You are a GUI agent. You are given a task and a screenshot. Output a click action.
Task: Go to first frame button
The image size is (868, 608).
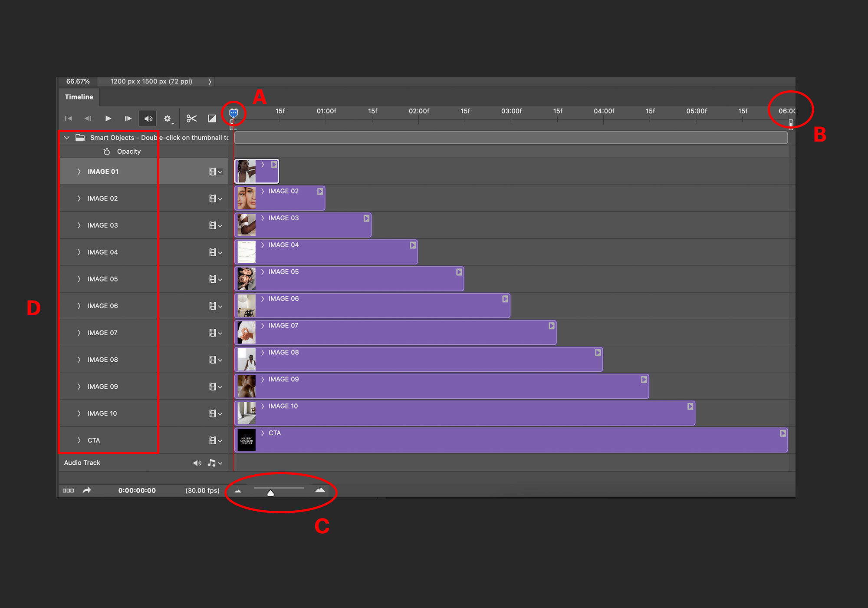(x=68, y=119)
